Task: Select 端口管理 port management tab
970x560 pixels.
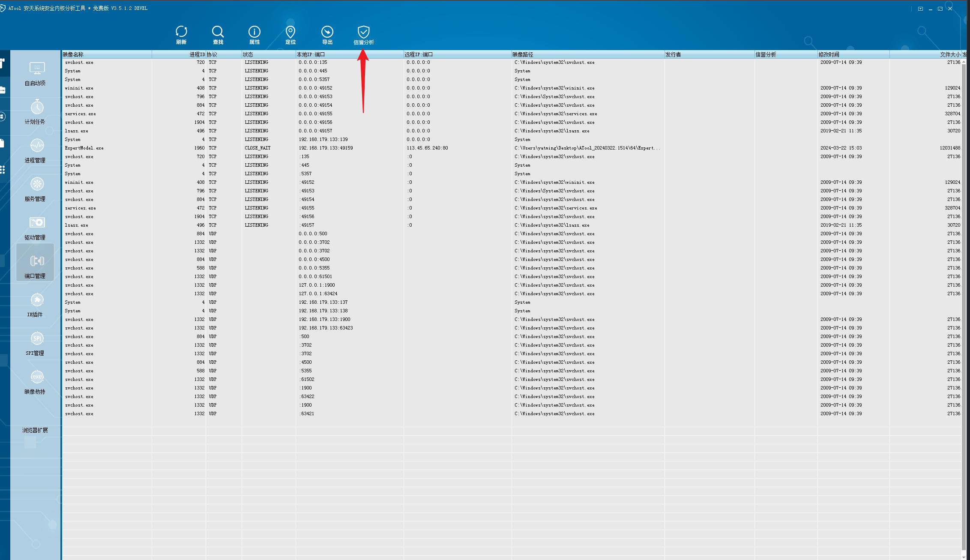Action: pyautogui.click(x=35, y=267)
